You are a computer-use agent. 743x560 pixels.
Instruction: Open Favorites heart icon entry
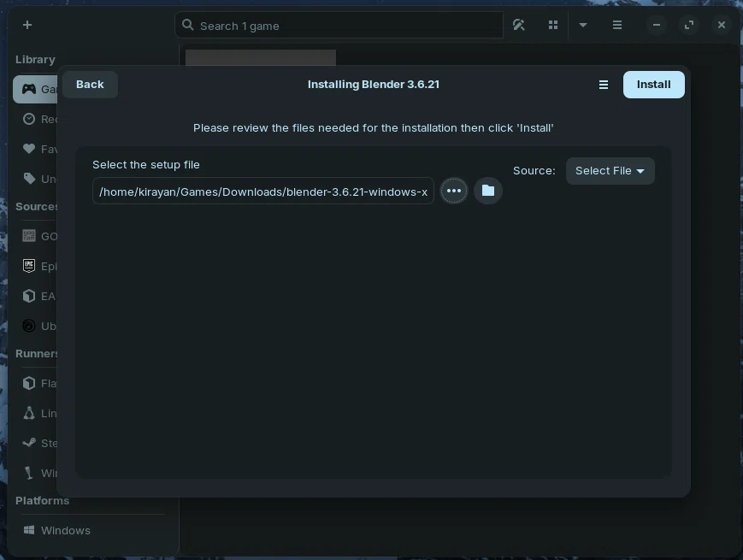tap(29, 149)
